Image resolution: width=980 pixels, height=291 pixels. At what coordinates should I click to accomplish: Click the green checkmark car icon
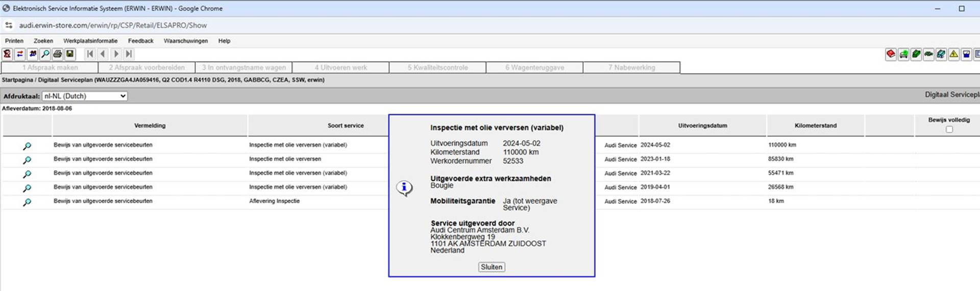[x=916, y=54]
